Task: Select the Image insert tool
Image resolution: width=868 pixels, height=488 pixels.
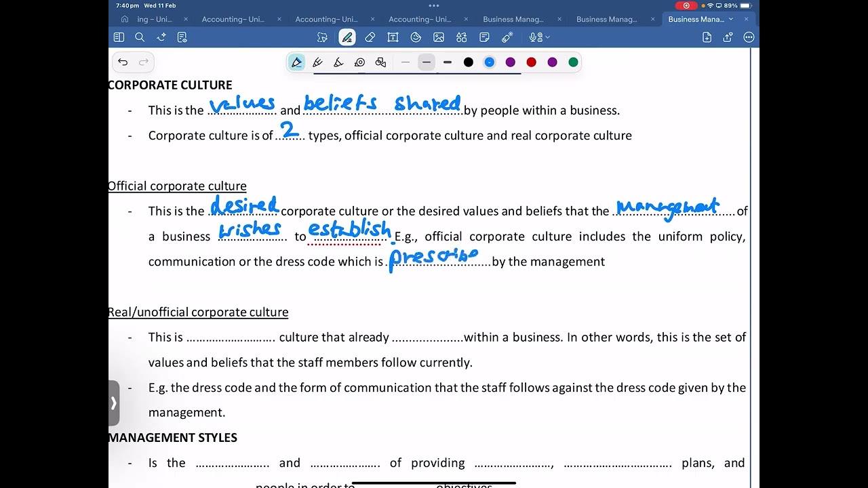Action: [x=439, y=37]
